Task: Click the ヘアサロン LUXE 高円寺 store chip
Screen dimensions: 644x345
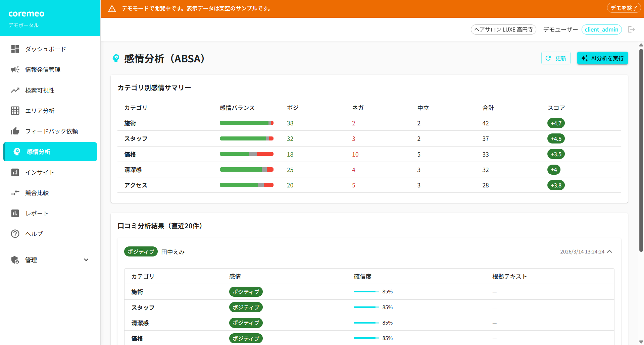Action: point(503,30)
